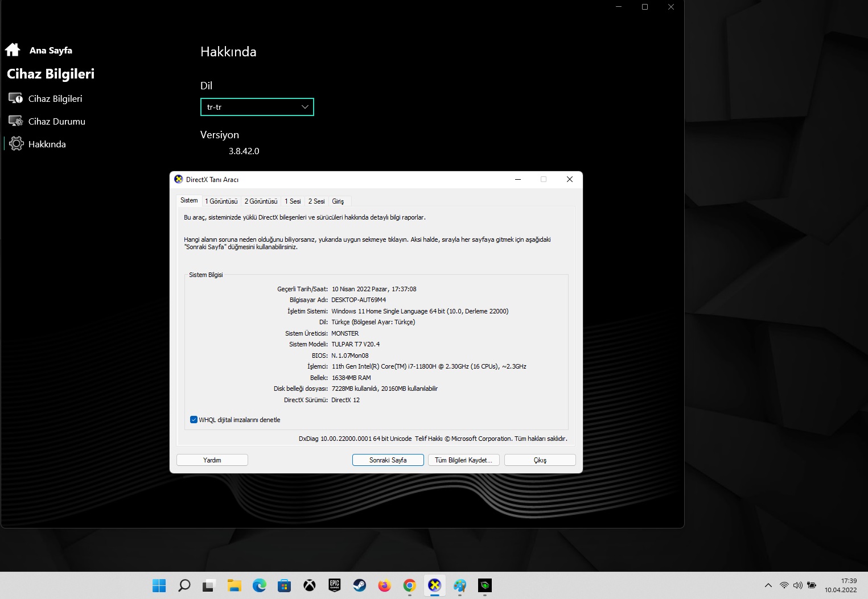The height and width of the screenshot is (599, 868).
Task: Open the tr-tr language dropdown
Action: click(257, 107)
